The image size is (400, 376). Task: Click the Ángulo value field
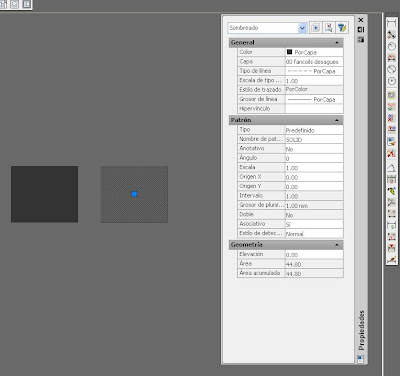click(x=314, y=158)
